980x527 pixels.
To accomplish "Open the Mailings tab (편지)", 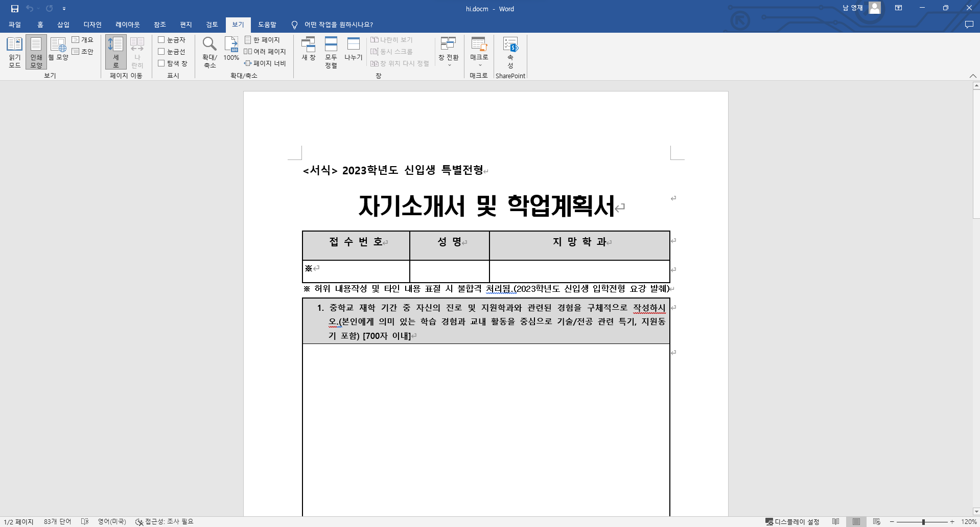I will tap(186, 25).
